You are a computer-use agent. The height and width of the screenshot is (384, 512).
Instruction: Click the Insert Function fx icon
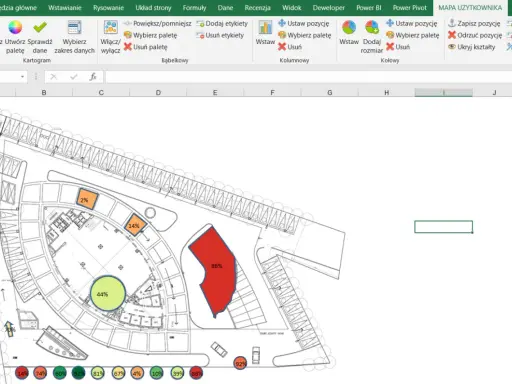pyautogui.click(x=93, y=77)
